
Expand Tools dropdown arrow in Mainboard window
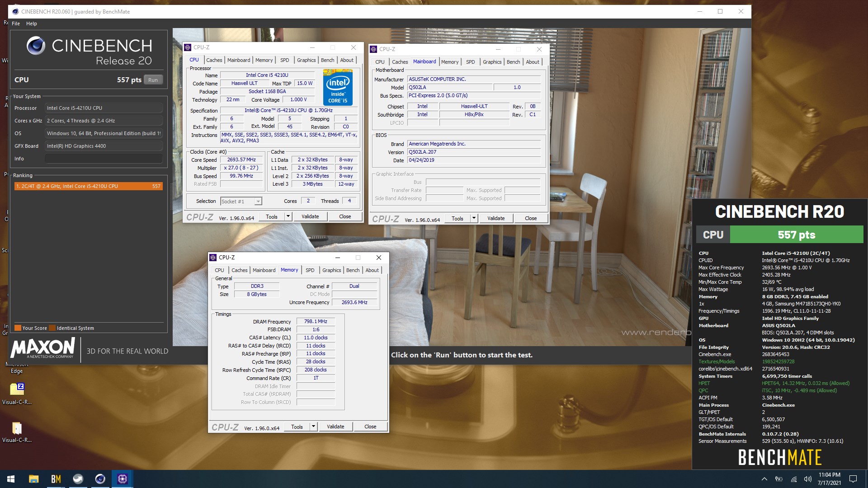tap(474, 219)
